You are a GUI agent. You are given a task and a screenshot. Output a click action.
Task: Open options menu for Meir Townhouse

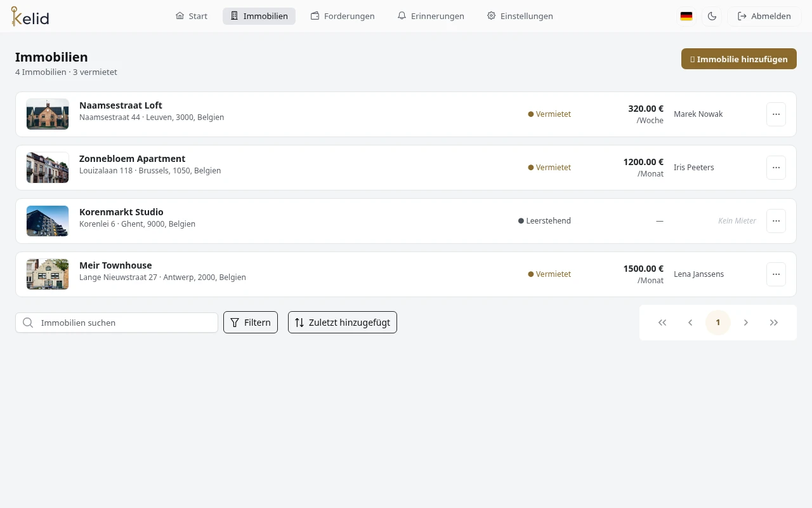click(x=776, y=274)
